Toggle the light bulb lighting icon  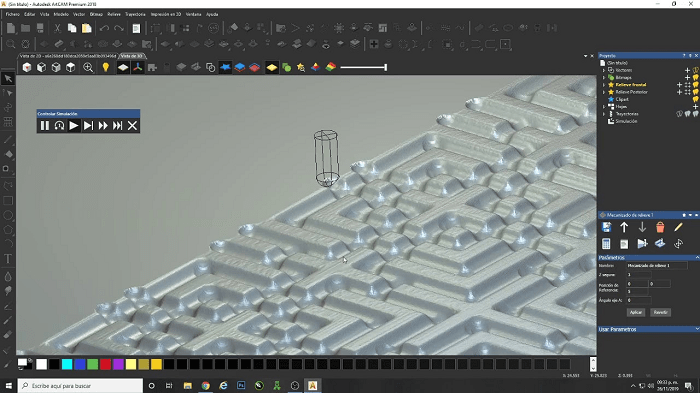[x=105, y=67]
